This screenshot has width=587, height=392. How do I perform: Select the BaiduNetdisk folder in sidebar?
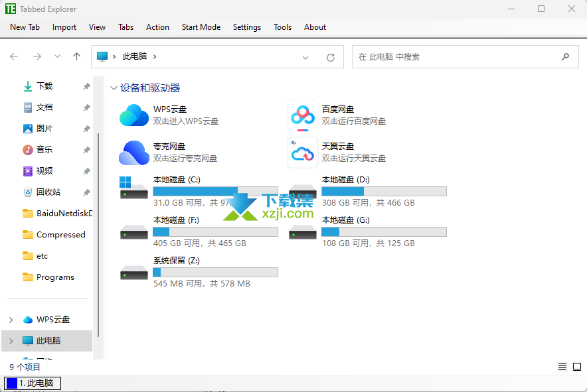[x=57, y=214]
